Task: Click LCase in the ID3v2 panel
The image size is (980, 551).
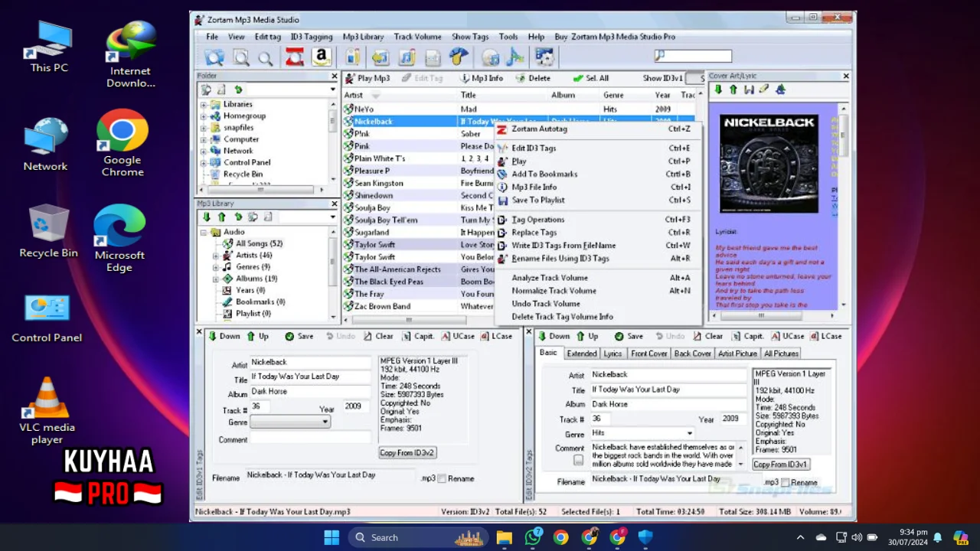Action: pos(825,336)
